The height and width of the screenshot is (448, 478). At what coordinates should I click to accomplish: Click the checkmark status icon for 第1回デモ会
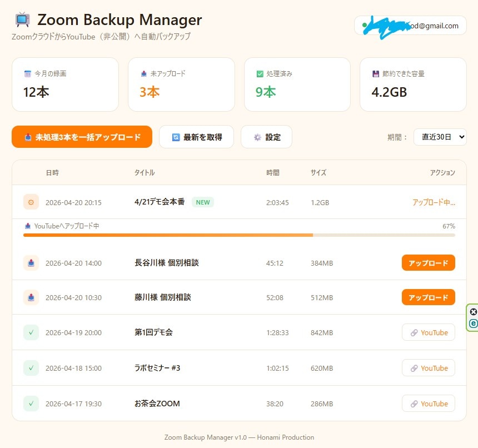click(x=31, y=332)
